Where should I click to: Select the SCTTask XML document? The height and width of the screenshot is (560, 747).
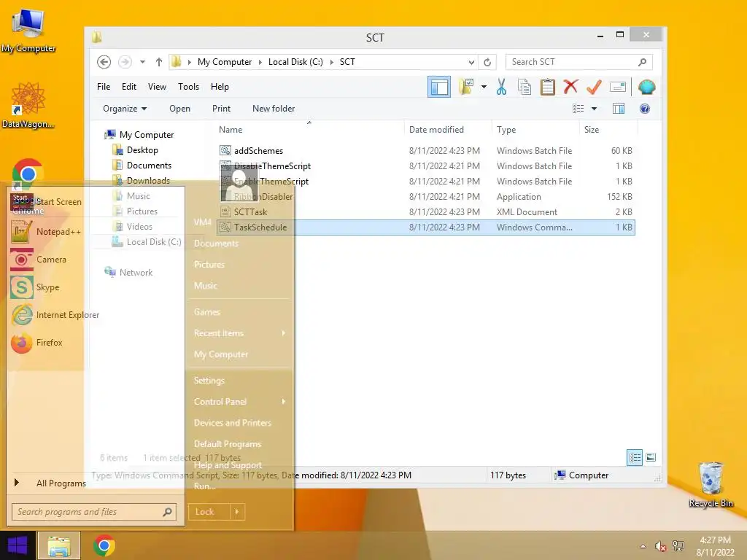pyautogui.click(x=425, y=212)
